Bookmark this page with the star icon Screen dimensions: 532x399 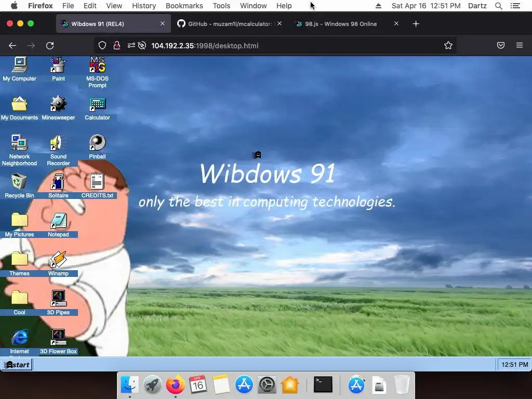coord(448,46)
